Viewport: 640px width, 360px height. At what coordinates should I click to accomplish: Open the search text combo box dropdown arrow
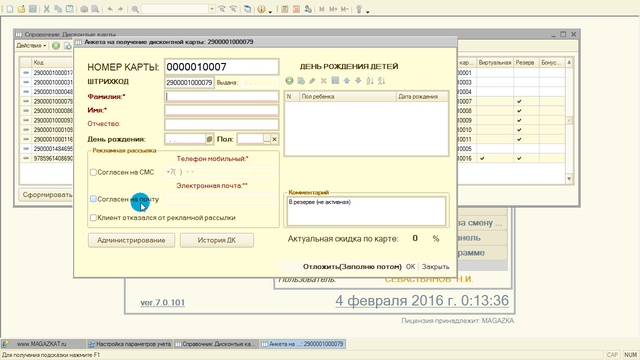pos(211,9)
